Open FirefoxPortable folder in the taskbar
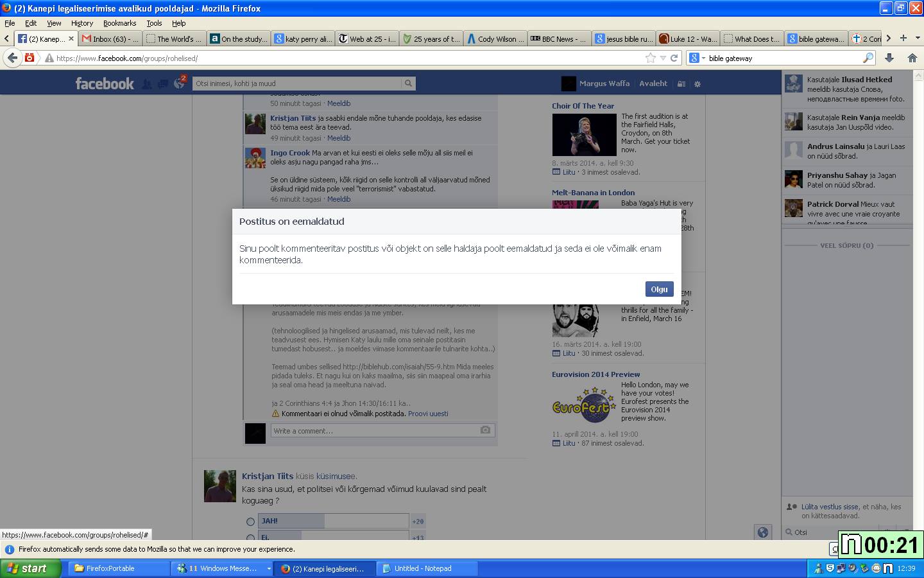 coord(119,568)
